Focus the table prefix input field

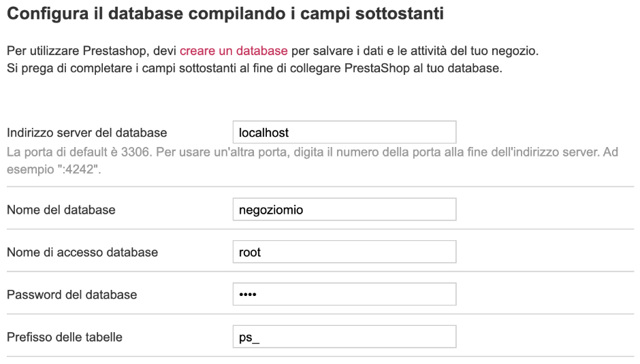point(344,337)
